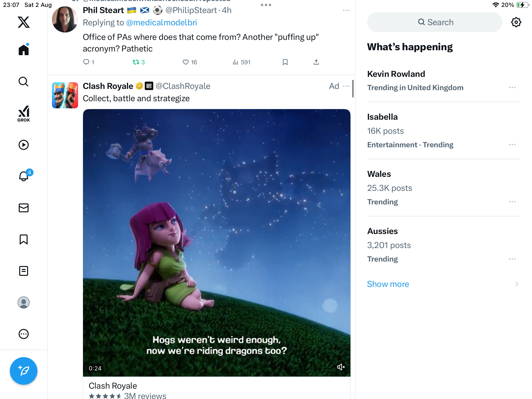Open the @medicalmodelbri profile link
532x399 pixels.
click(x=161, y=22)
